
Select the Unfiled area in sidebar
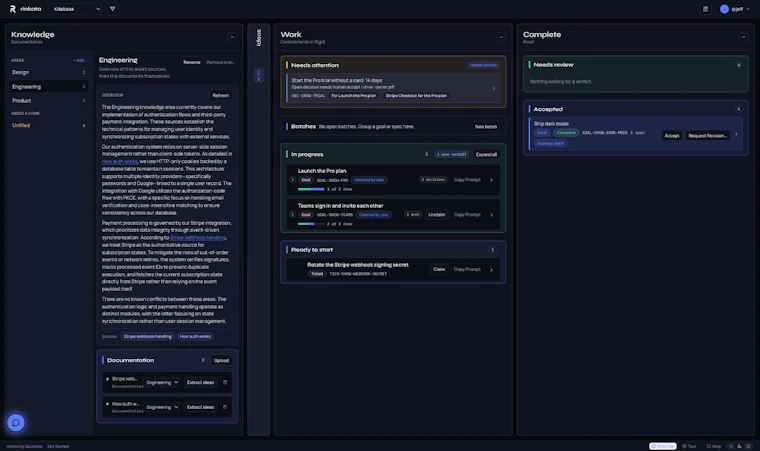(x=48, y=125)
